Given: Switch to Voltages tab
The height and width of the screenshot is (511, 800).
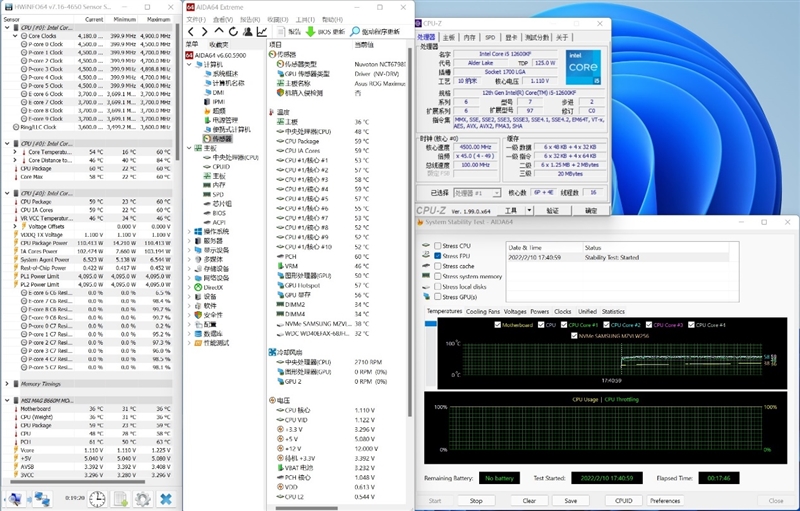Looking at the screenshot, I should click(515, 312).
